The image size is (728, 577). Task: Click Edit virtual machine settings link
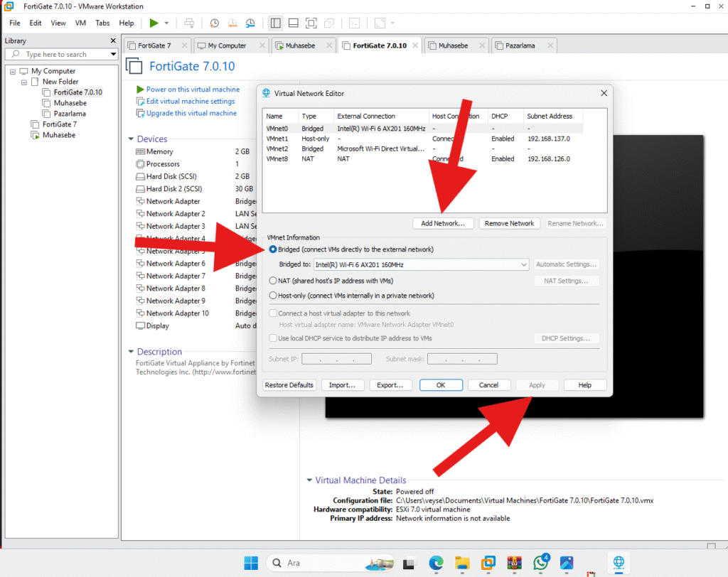191,102
